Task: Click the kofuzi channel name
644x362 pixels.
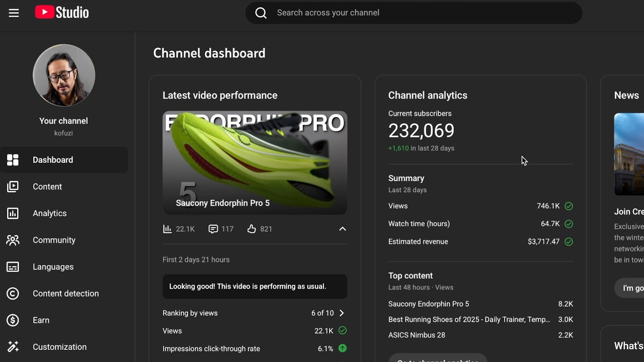Action: 63,133
